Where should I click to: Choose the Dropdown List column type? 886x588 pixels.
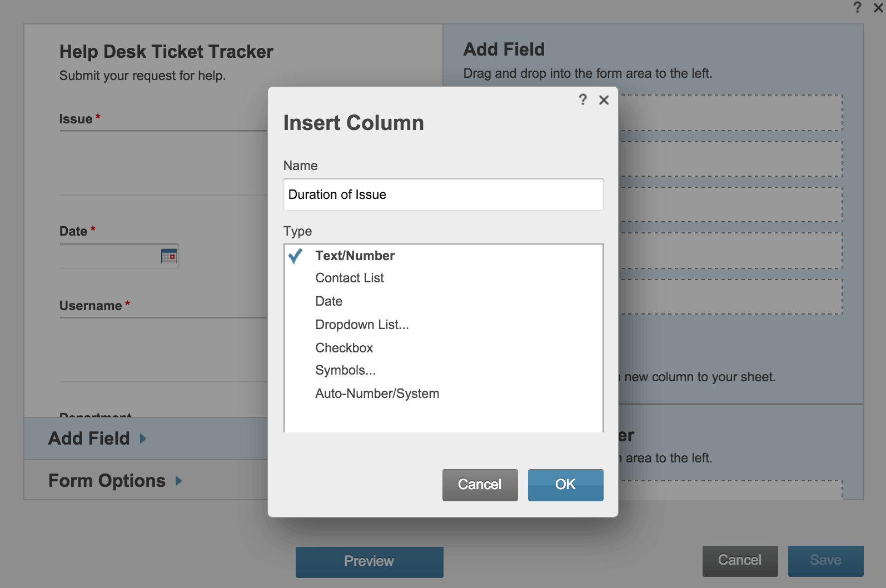click(362, 324)
